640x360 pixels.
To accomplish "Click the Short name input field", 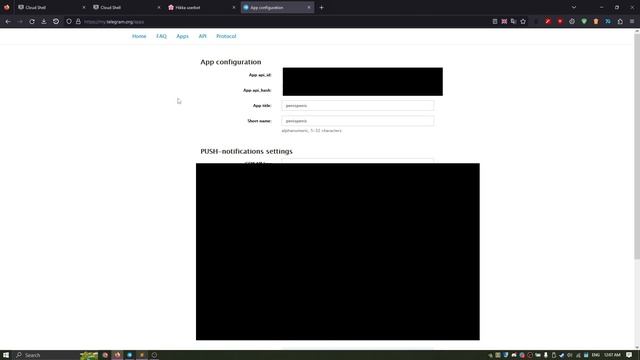I will [x=358, y=121].
